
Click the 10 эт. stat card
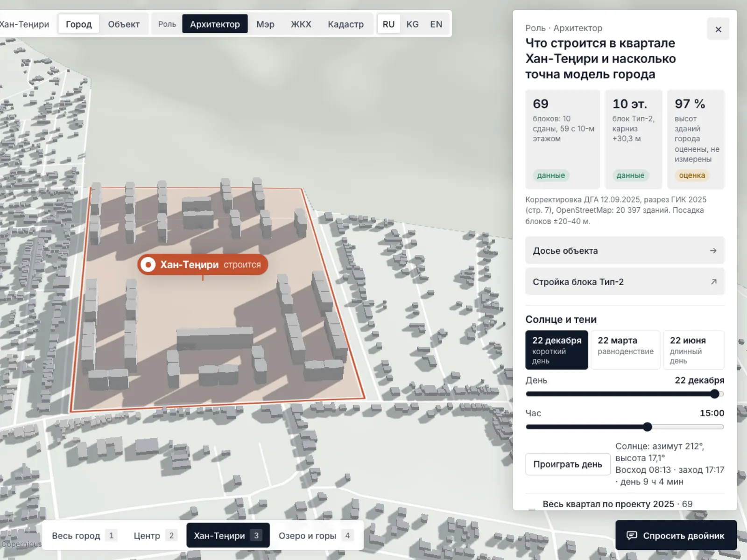pos(634,139)
